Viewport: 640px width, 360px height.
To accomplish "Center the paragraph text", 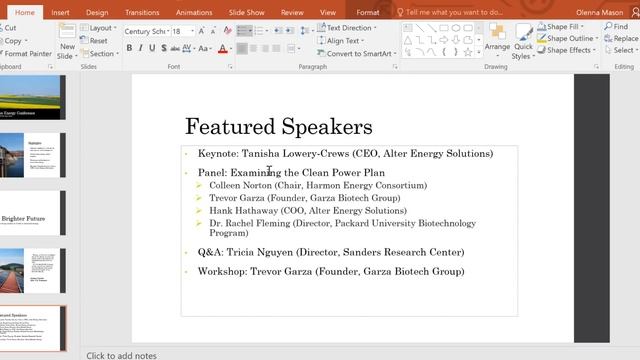I will tap(253, 49).
